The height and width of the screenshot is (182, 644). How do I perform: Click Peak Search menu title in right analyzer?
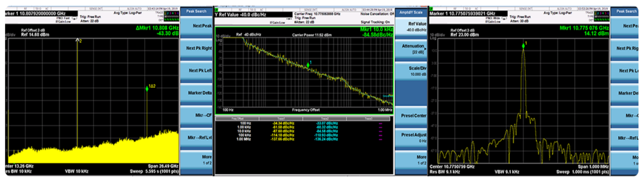click(625, 12)
